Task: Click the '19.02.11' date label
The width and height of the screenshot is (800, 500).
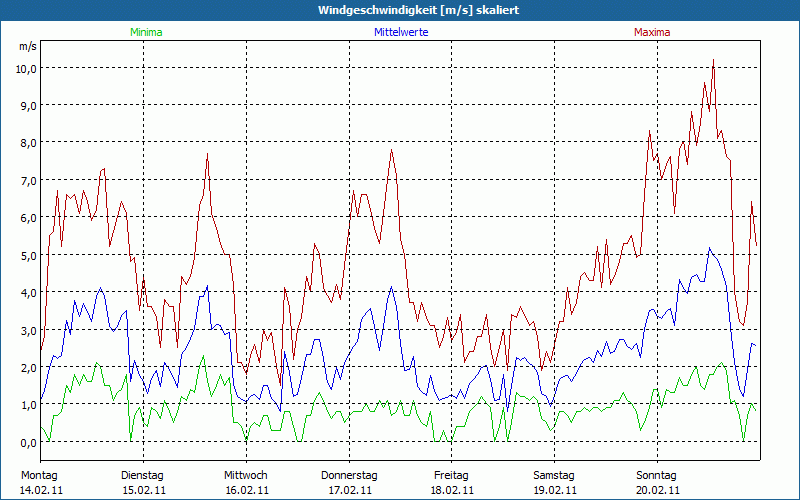Action: tap(556, 490)
